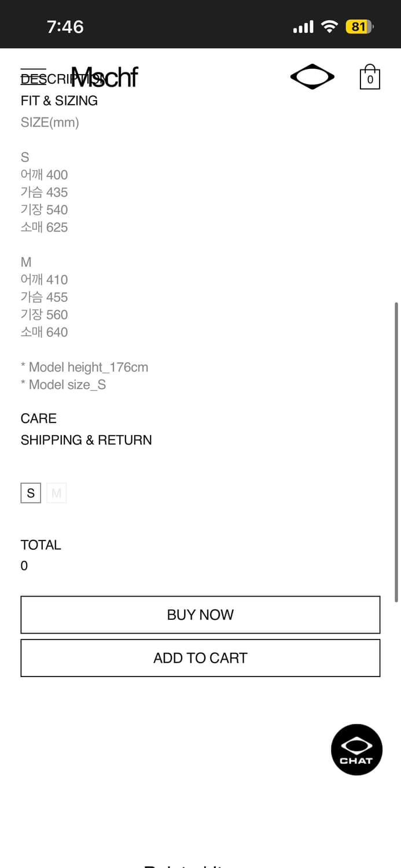Click the page scrollbar thumb
Image resolution: width=401 pixels, height=868 pixels.
[x=396, y=451]
